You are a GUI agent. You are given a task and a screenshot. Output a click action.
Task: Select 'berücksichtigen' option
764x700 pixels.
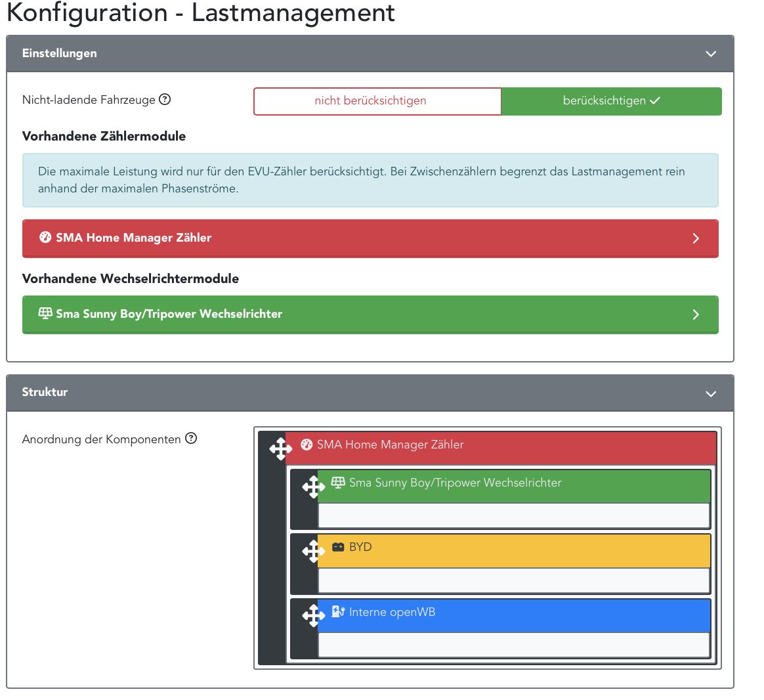pyautogui.click(x=612, y=101)
